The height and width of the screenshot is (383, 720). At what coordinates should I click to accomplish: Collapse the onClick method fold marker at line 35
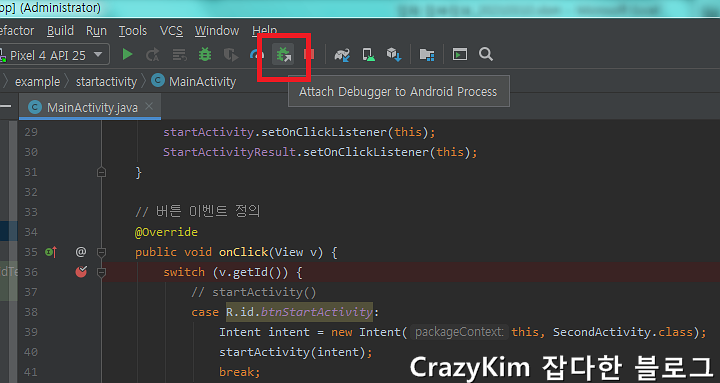[101, 252]
